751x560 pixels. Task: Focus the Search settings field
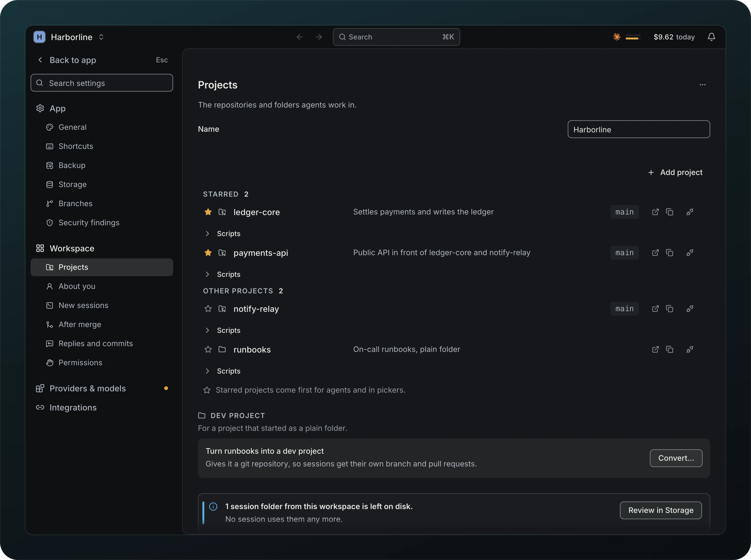(x=102, y=83)
